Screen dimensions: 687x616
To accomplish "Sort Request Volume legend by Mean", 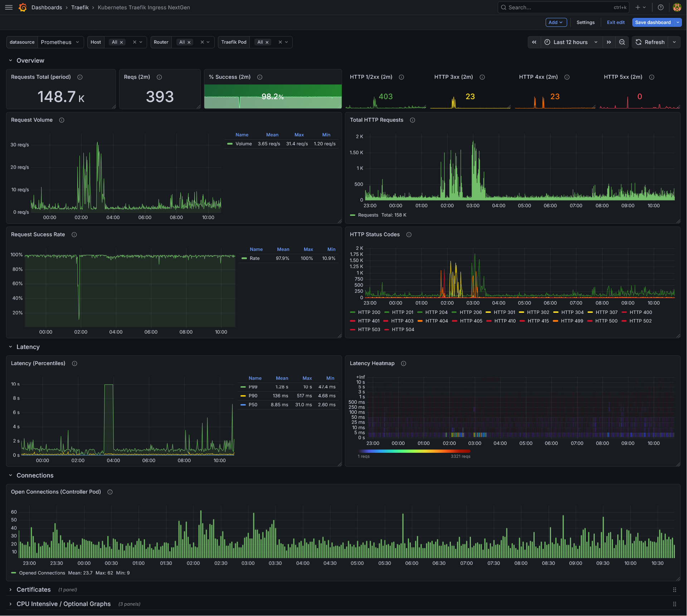I will 272,135.
